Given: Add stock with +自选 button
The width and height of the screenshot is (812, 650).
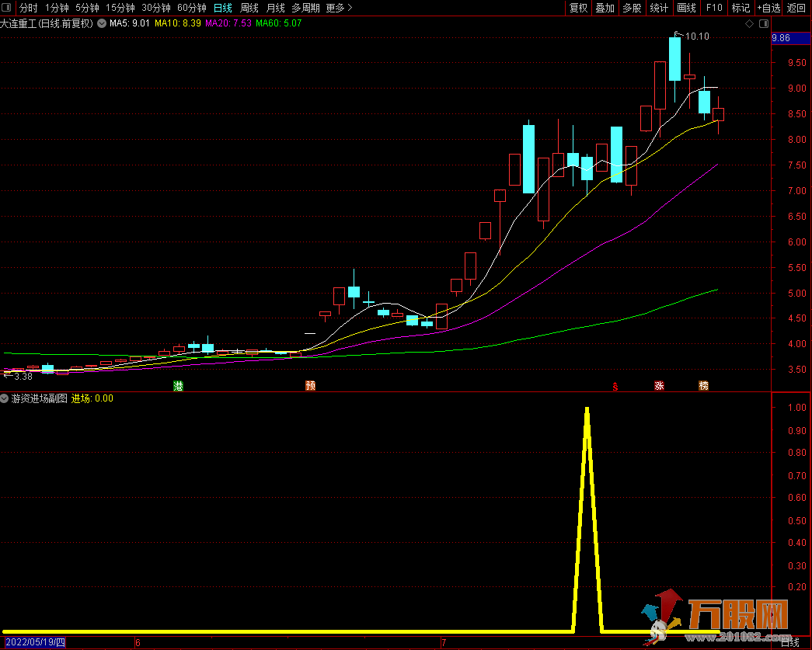Looking at the screenshot, I should [768, 8].
